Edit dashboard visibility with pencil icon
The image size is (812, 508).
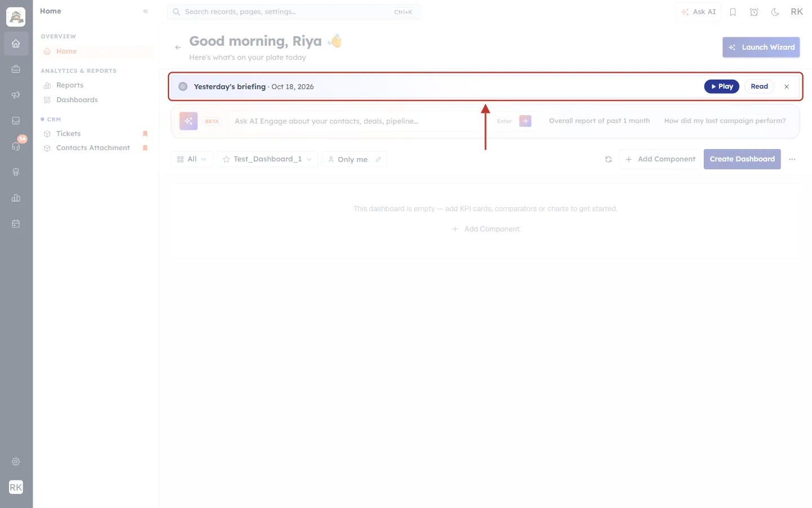pos(378,159)
